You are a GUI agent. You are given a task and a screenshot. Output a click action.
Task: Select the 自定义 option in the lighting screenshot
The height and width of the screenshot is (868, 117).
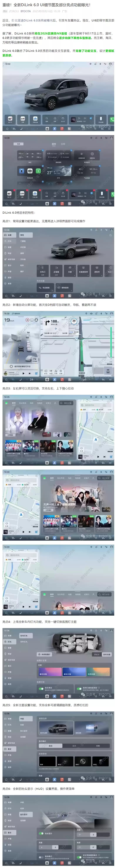coord(97,654)
